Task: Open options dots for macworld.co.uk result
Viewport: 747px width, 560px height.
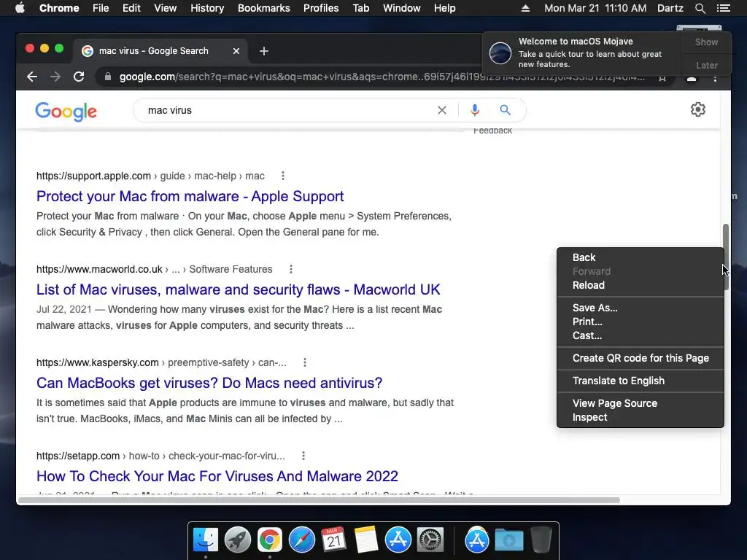Action: pyautogui.click(x=291, y=269)
